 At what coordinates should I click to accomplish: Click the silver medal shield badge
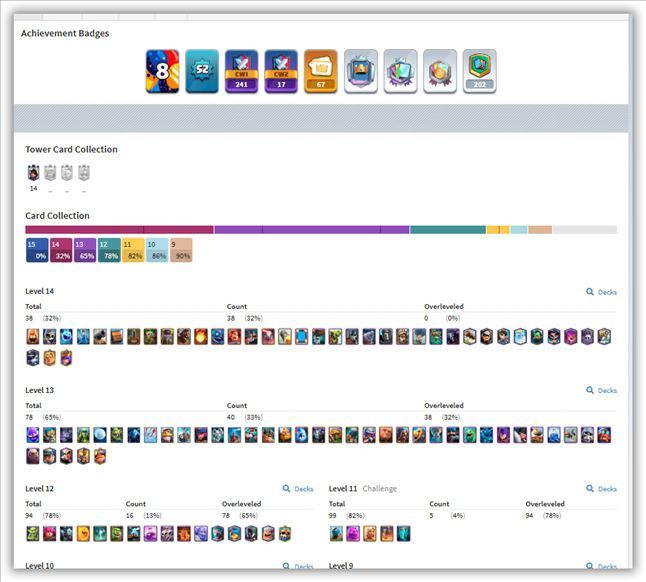click(440, 71)
